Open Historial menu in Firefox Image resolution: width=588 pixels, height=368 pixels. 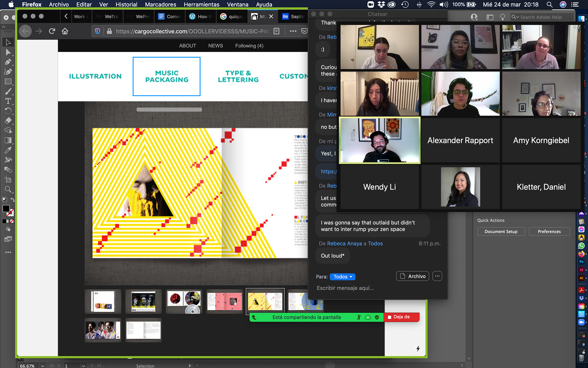(x=126, y=5)
